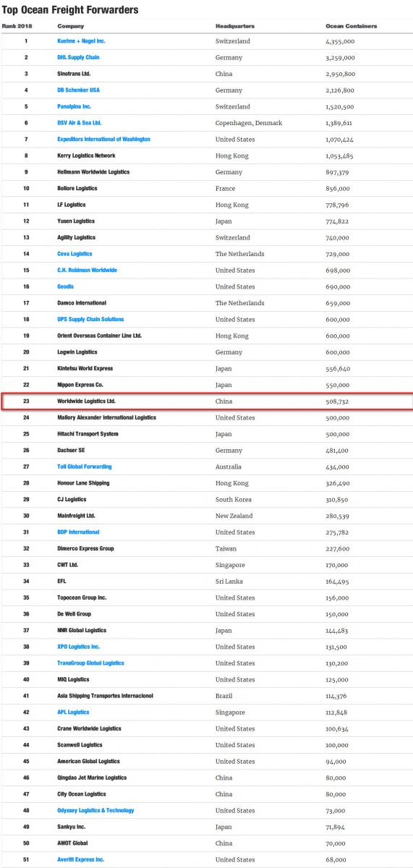Open the Ceva Logistics link
Viewport: 413px width, 868px height.
point(74,254)
